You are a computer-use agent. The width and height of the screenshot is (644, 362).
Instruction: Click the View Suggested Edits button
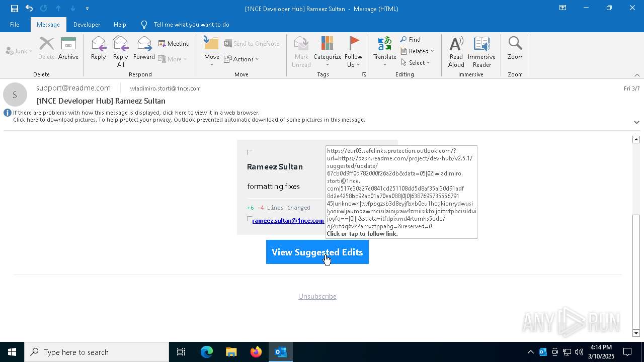pyautogui.click(x=317, y=252)
